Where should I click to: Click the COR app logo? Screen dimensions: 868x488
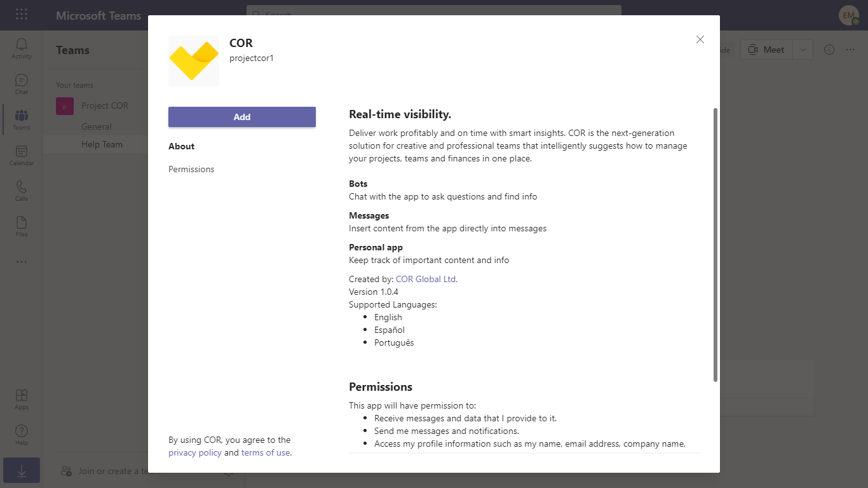(x=194, y=61)
